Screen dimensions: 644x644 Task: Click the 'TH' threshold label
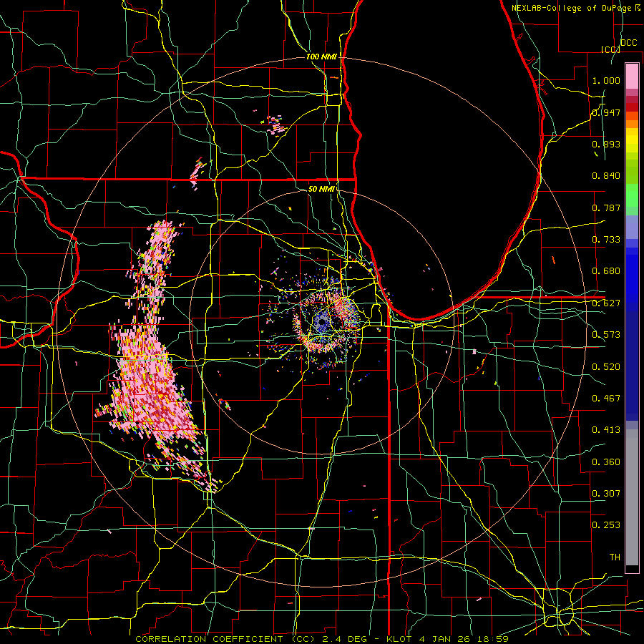[x=615, y=557]
